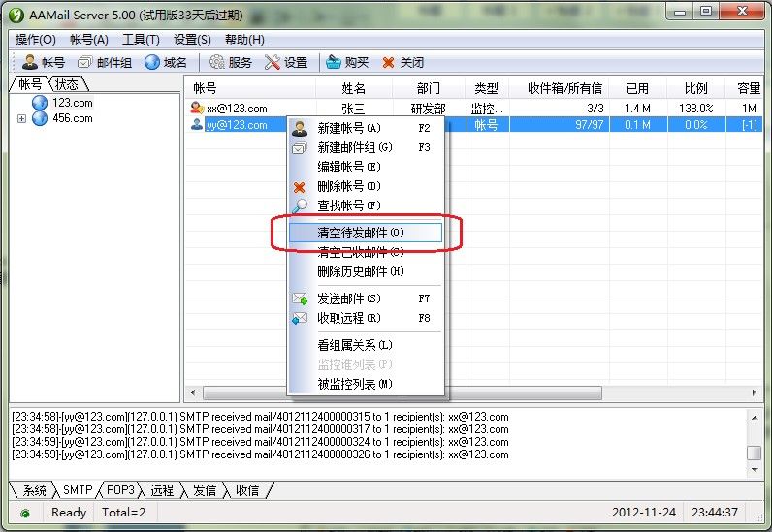Switch to the 帐号 tab in left panel
The image size is (772, 532).
29,84
